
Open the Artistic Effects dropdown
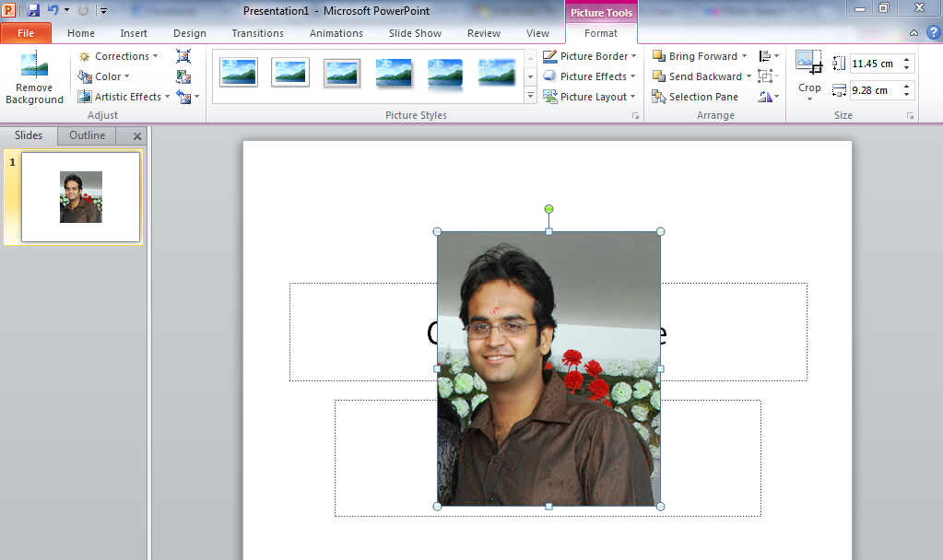[x=124, y=97]
